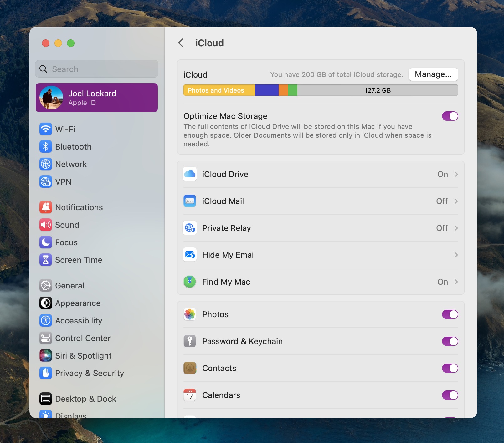The image size is (504, 443).
Task: Disable the Photos iCloud toggle
Action: (x=450, y=314)
